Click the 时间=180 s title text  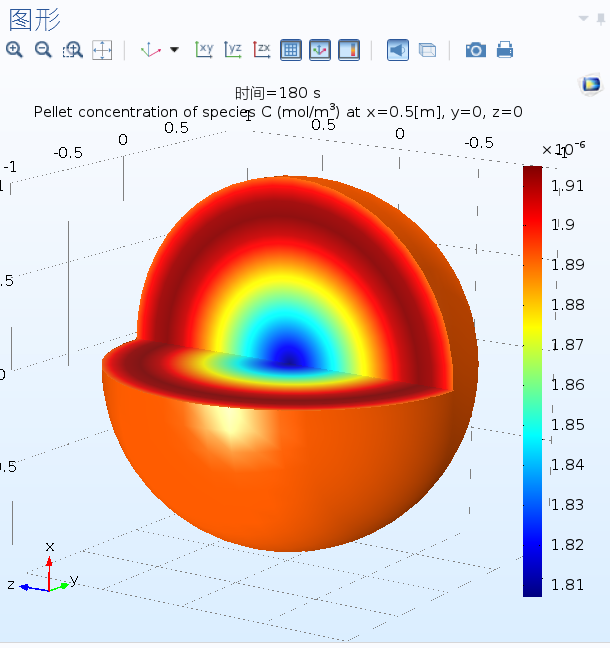(278, 93)
